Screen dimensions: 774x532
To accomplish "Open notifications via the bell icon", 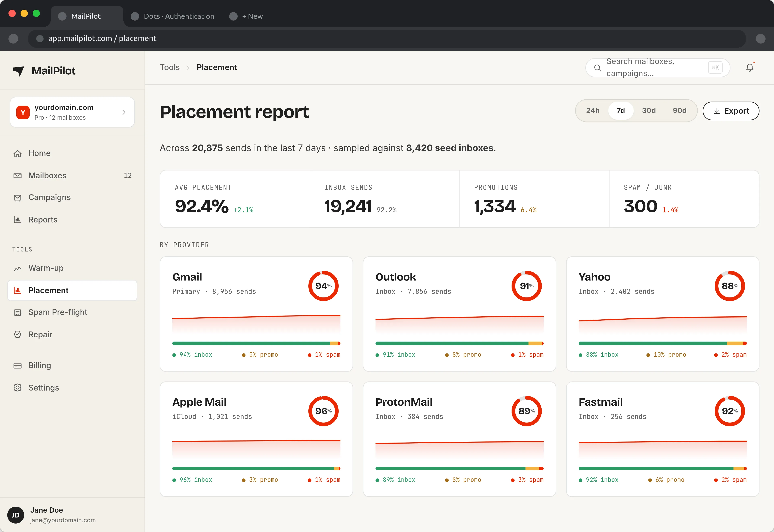I will (x=750, y=67).
